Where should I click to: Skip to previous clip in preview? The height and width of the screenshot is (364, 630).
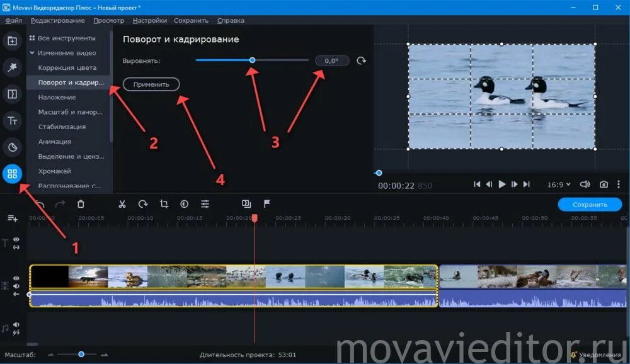(x=477, y=185)
